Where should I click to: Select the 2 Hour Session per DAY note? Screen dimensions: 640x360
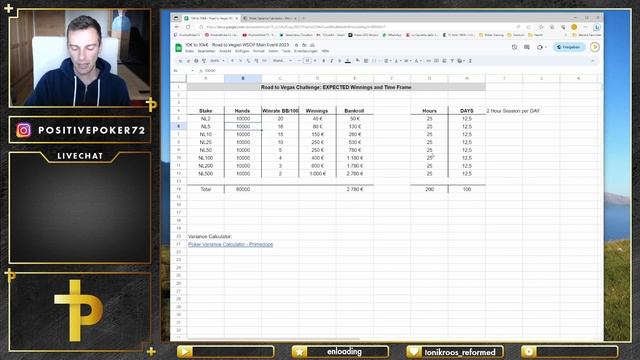coord(513,111)
